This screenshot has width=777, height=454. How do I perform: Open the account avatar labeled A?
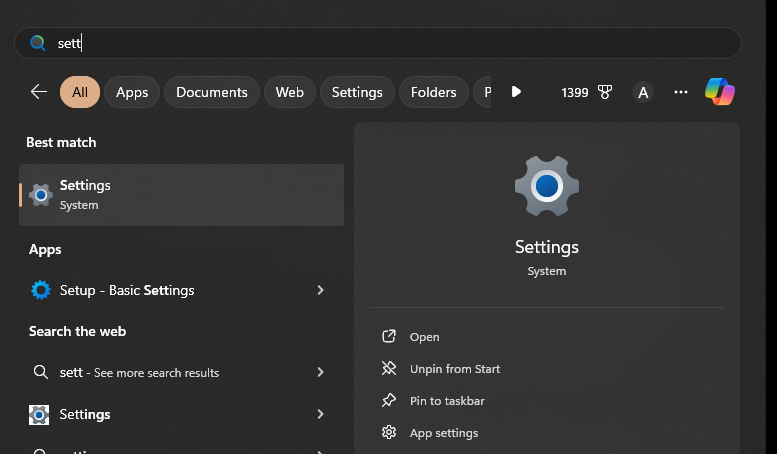[x=643, y=92]
